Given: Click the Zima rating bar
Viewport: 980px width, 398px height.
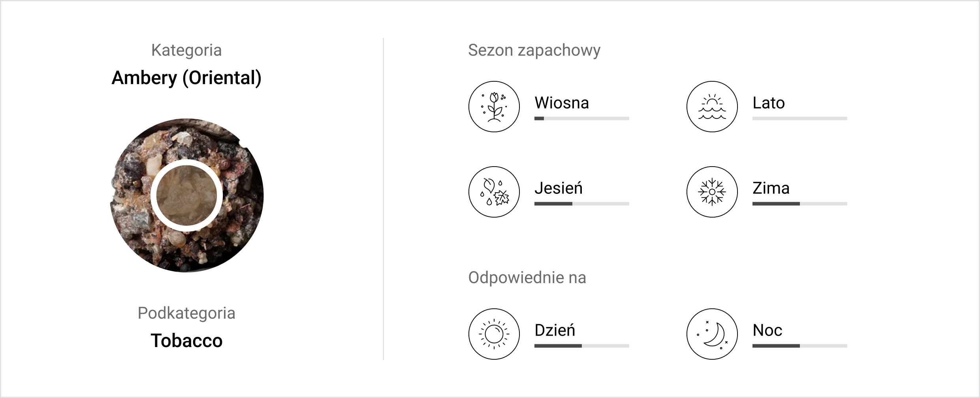Looking at the screenshot, I should [799, 204].
